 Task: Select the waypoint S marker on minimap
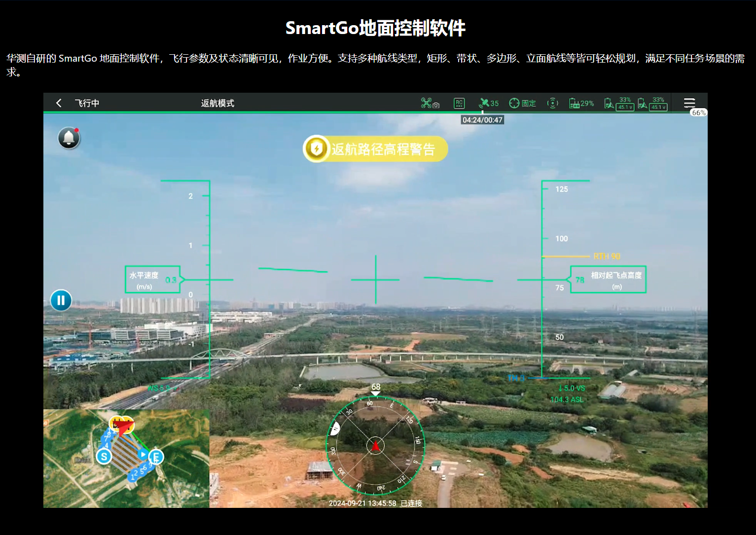tap(104, 457)
